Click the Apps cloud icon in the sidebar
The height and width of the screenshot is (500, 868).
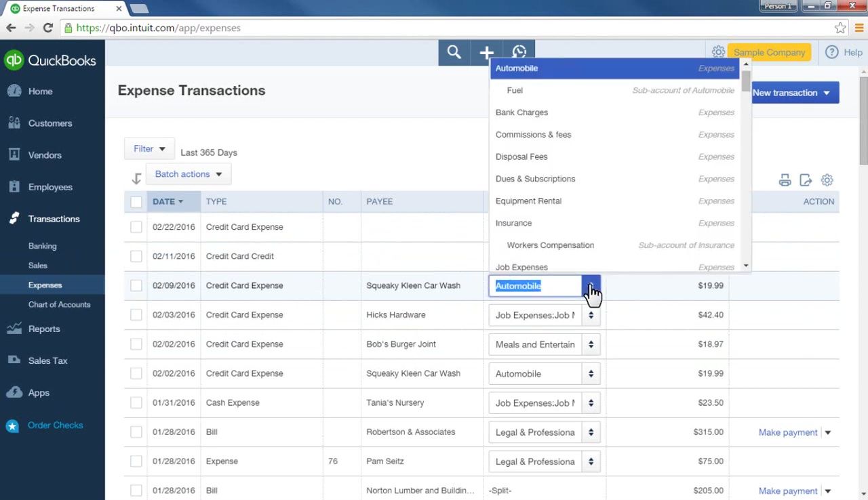14,392
